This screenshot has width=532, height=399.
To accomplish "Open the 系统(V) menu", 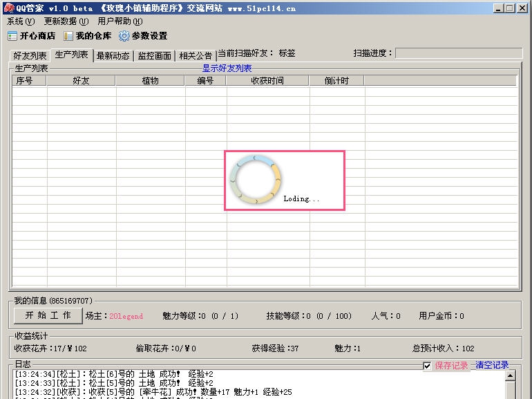I will click(21, 21).
